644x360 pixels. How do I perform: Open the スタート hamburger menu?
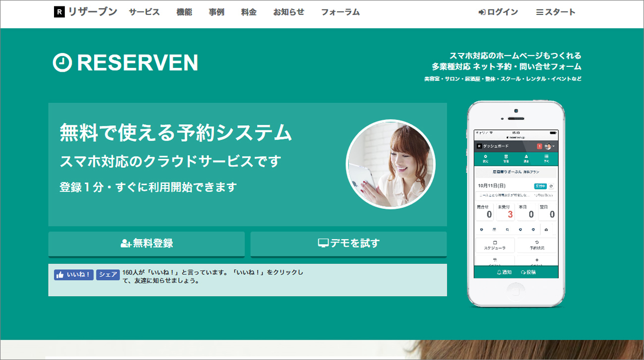pyautogui.click(x=556, y=12)
